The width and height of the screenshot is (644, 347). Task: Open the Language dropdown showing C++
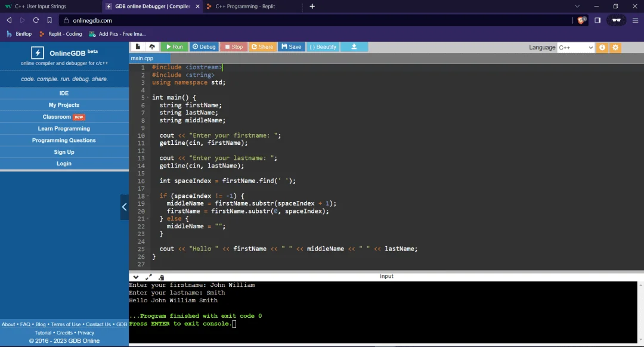(575, 47)
